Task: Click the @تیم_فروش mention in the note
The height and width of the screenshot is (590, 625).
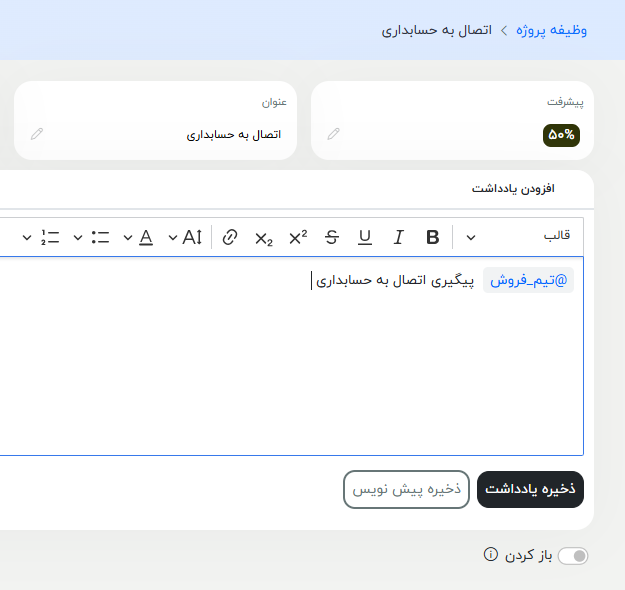Action: pos(529,281)
